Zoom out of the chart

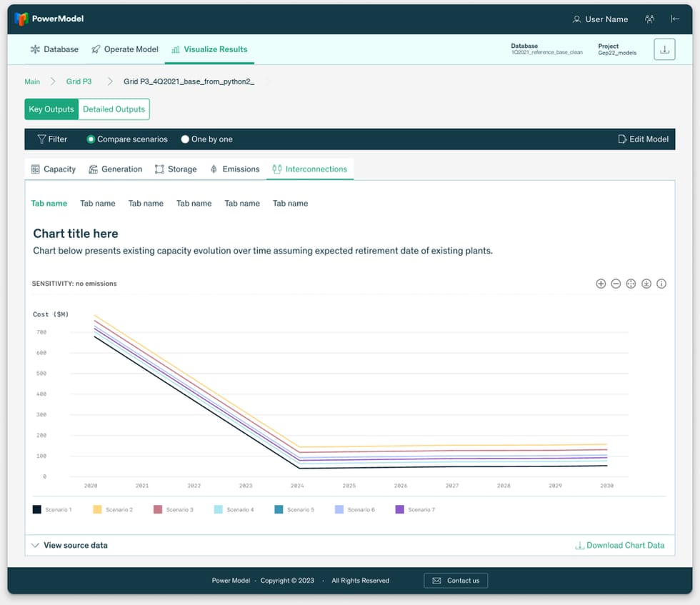point(616,284)
